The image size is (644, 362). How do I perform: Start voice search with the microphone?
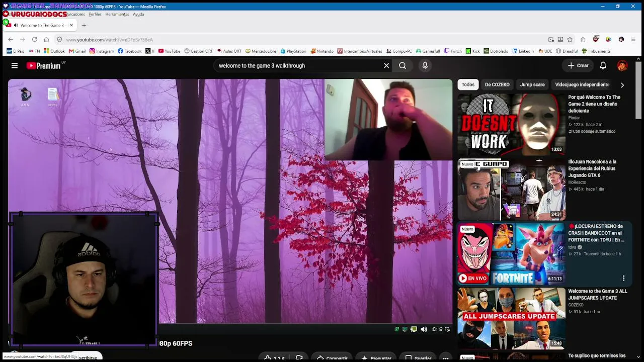[425, 65]
